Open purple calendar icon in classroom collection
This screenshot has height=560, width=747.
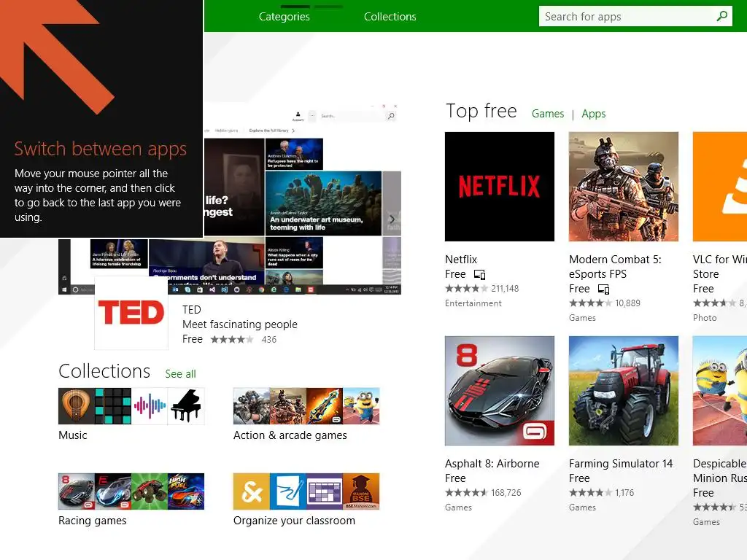coord(325,491)
